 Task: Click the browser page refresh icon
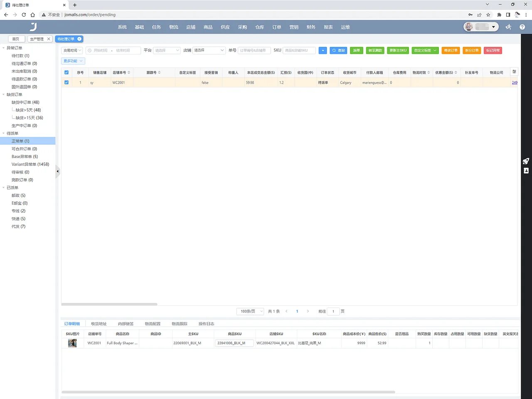click(25, 15)
